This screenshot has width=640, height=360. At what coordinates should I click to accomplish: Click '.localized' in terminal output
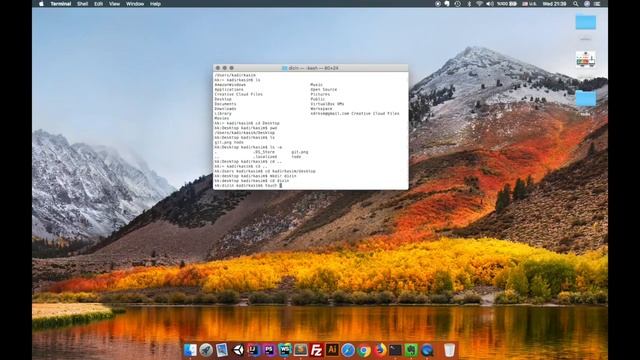265,157
